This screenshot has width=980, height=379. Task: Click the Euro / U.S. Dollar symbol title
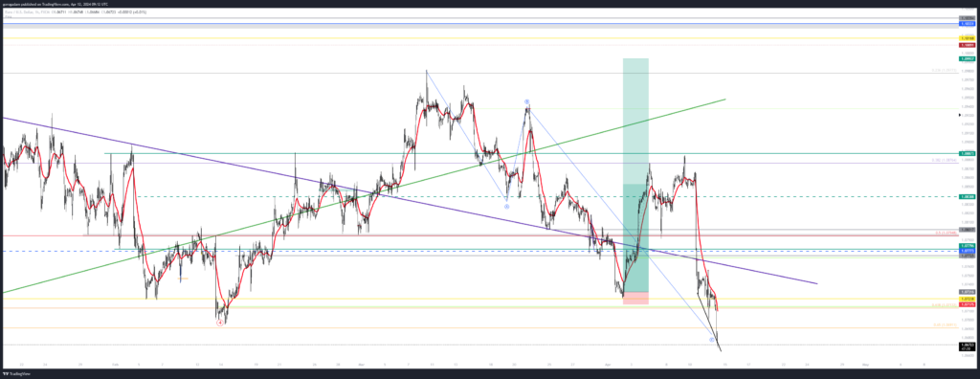[x=16, y=11]
